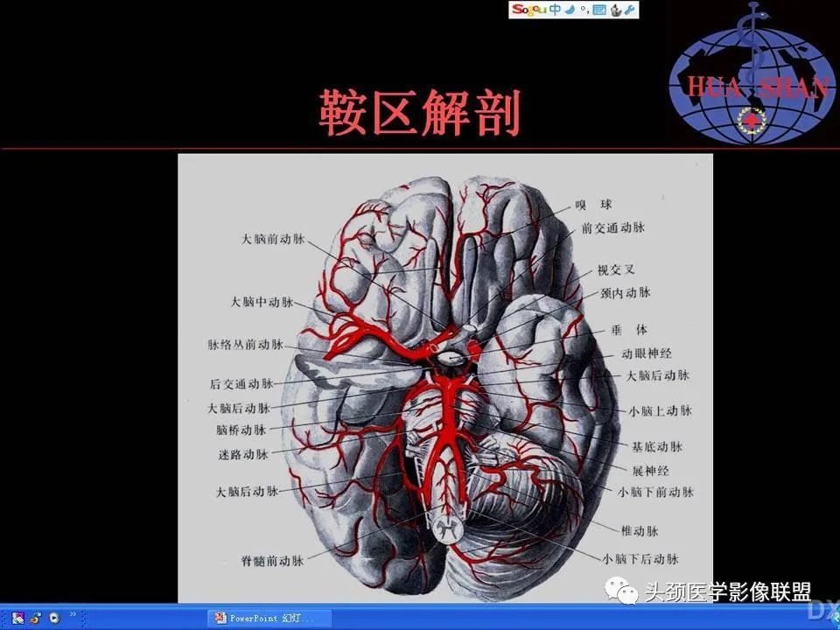Click the label 小脑下后动脉
Image resolution: width=840 pixels, height=630 pixels.
click(640, 559)
